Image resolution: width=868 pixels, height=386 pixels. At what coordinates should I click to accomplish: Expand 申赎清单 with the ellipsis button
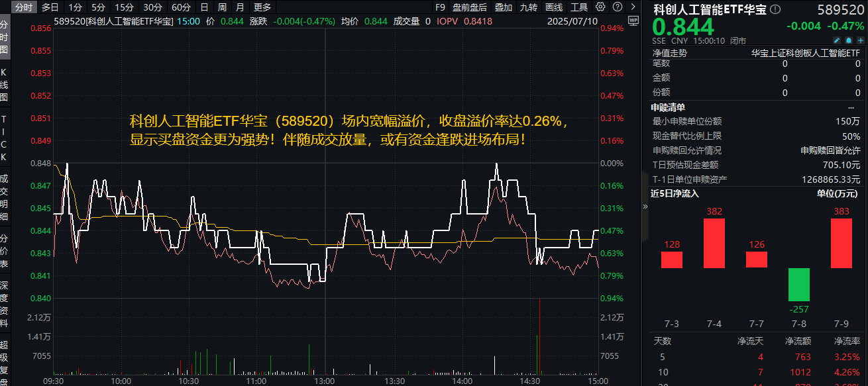pos(851,107)
